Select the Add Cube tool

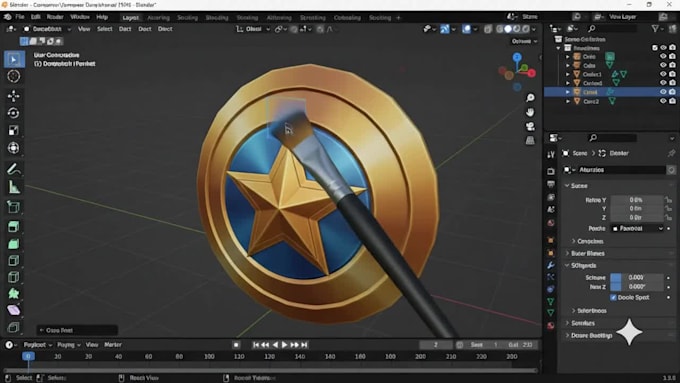pyautogui.click(x=13, y=207)
